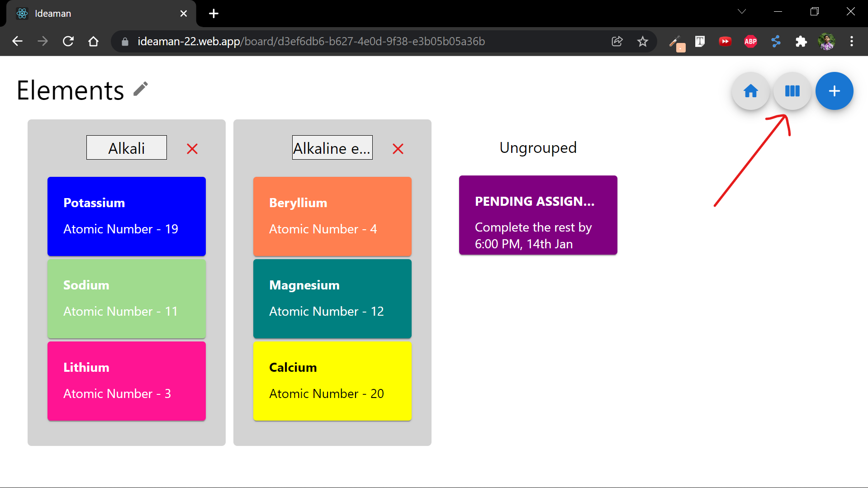The image size is (868, 488).
Task: Open the Extensions puzzle icon
Action: 801,41
